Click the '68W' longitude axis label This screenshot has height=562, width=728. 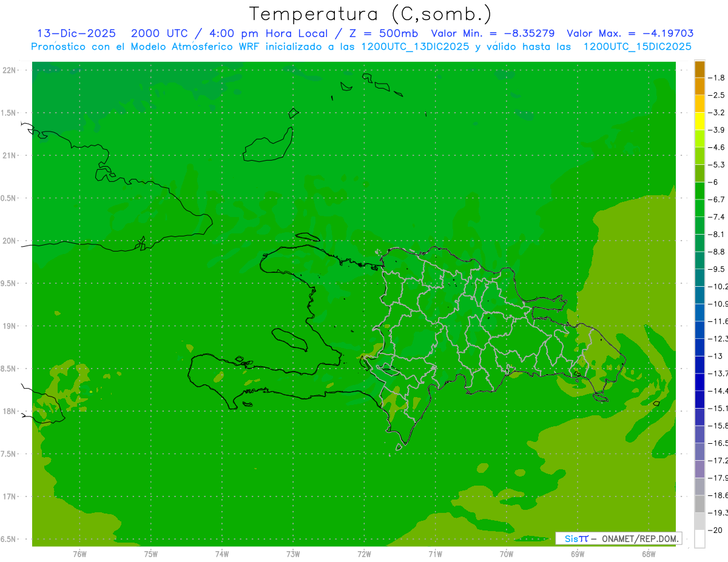tap(649, 554)
